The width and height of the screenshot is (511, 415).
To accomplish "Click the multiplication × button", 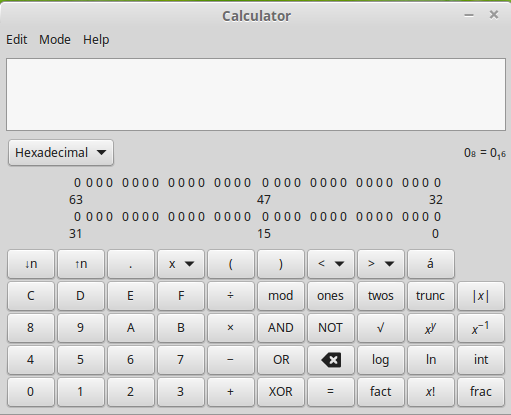I will point(231,328).
